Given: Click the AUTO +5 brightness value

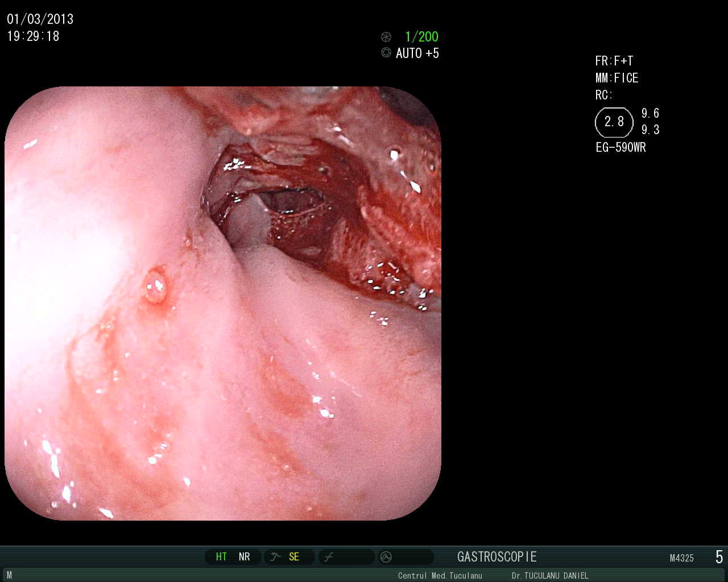Looking at the screenshot, I should point(417,53).
